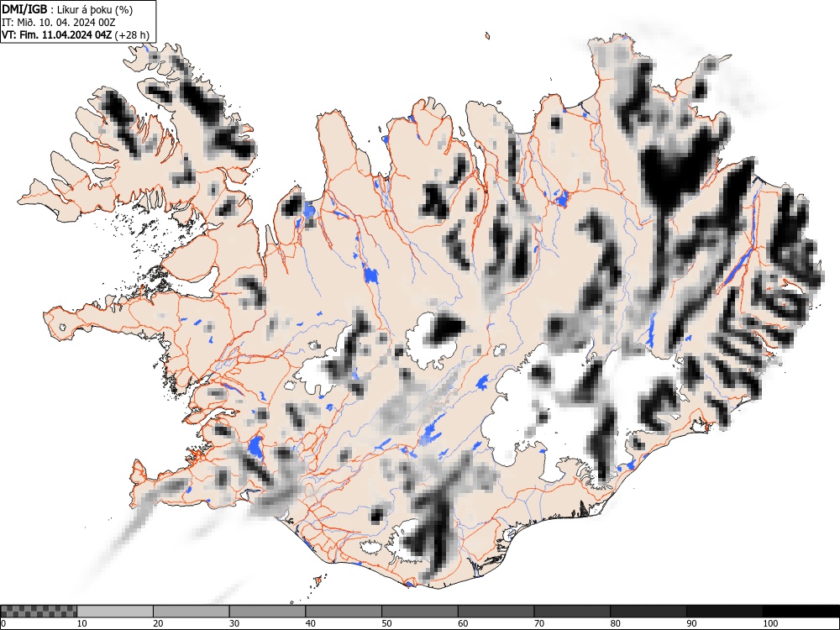Choose the 70–80 percent legend swatch
Viewport: 840px width, 630px height.
click(x=572, y=612)
